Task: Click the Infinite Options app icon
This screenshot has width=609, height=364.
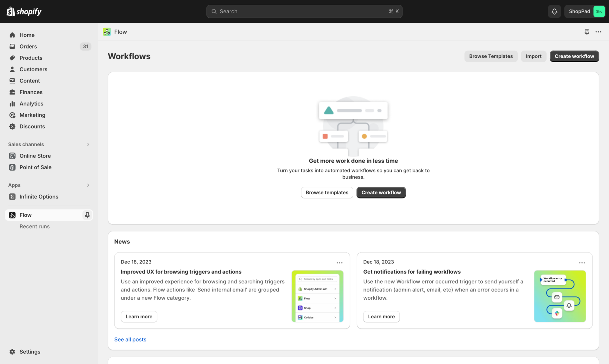Action: 12,197
